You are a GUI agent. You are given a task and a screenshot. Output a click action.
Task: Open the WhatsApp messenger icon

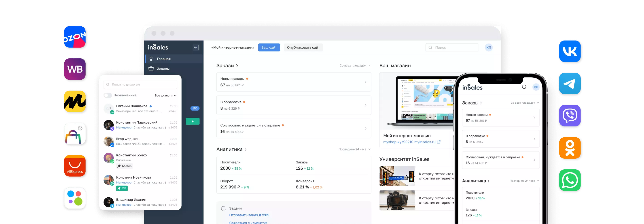pos(570,180)
